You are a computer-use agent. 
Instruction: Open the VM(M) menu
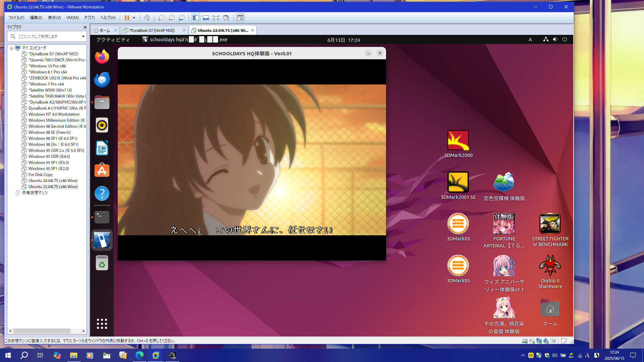click(x=72, y=18)
